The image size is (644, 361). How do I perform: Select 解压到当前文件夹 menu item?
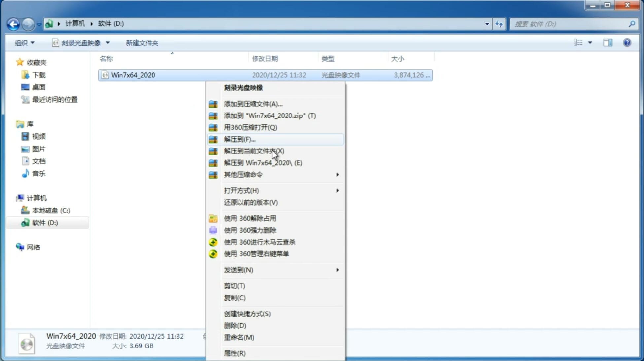(x=254, y=151)
